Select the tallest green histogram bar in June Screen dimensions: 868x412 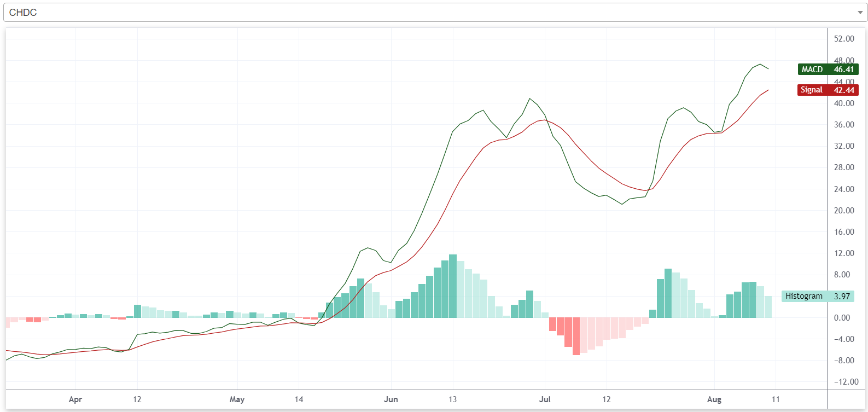pos(453,286)
